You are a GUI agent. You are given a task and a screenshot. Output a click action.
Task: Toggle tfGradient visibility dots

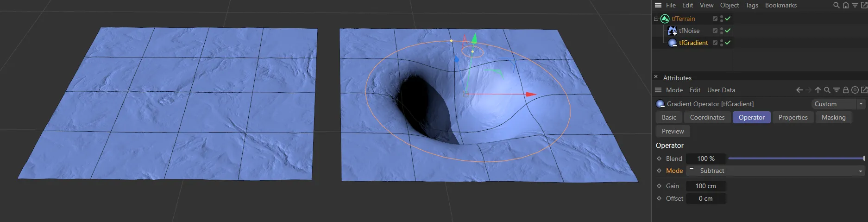point(722,43)
